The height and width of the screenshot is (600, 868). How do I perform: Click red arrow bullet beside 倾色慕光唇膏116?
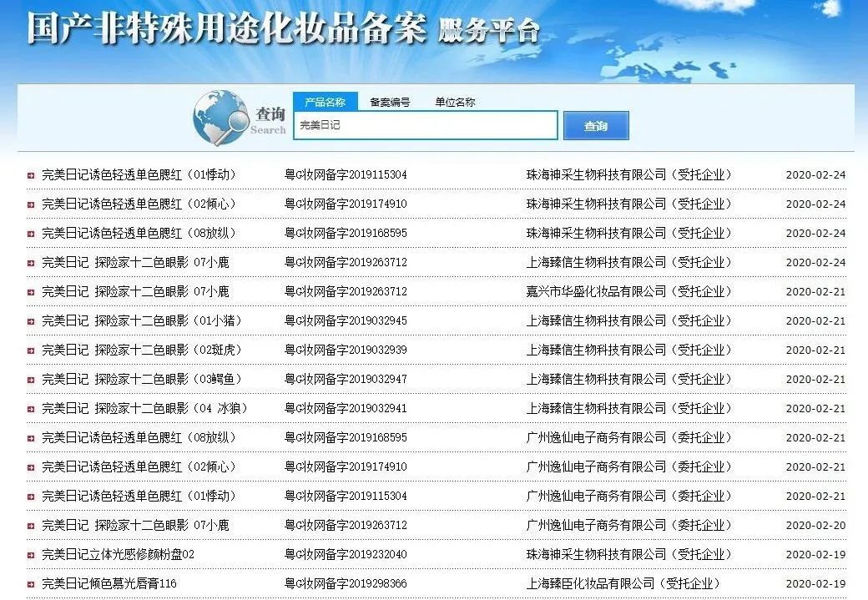pos(31,584)
